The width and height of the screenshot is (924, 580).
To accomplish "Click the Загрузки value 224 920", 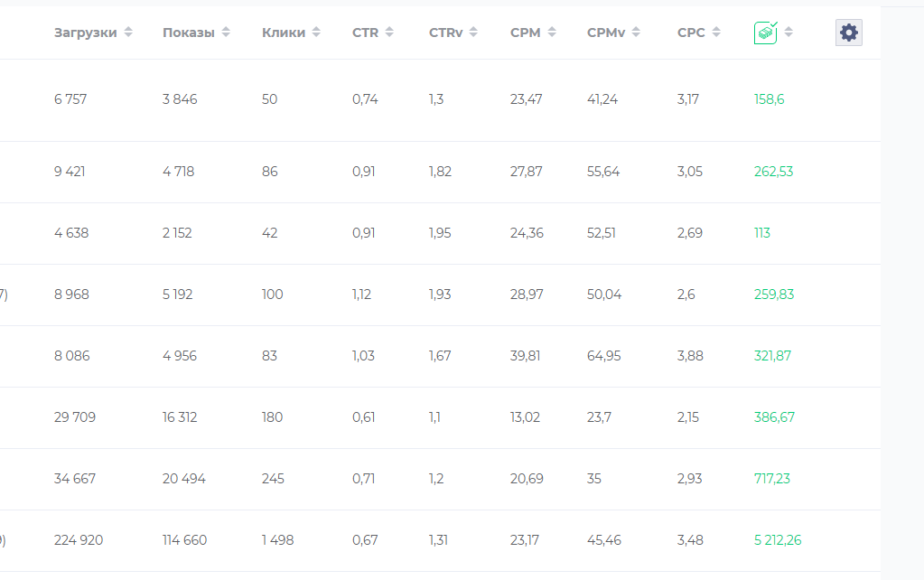I will (79, 540).
